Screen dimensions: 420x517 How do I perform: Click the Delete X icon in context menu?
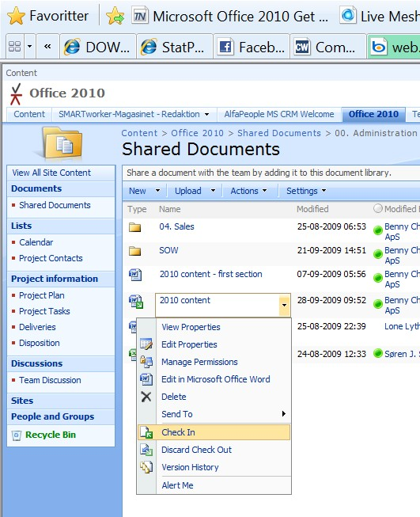[146, 397]
